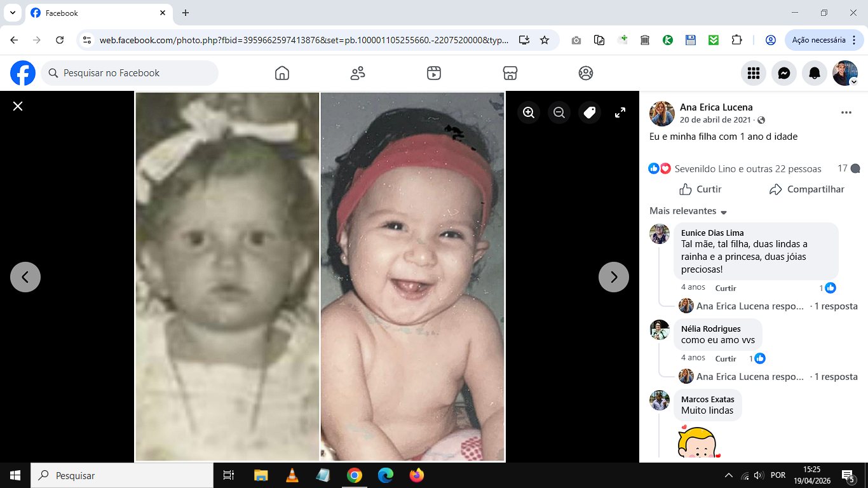The image size is (868, 488).
Task: Expand the reply under Nélia Rodrigues's comment
Action: 777,377
